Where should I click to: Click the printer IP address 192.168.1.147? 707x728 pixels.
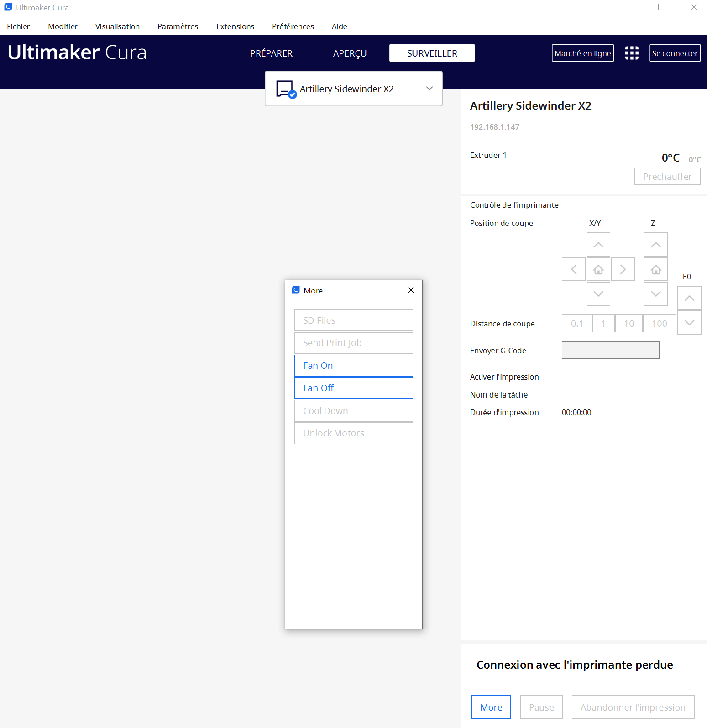click(x=495, y=127)
